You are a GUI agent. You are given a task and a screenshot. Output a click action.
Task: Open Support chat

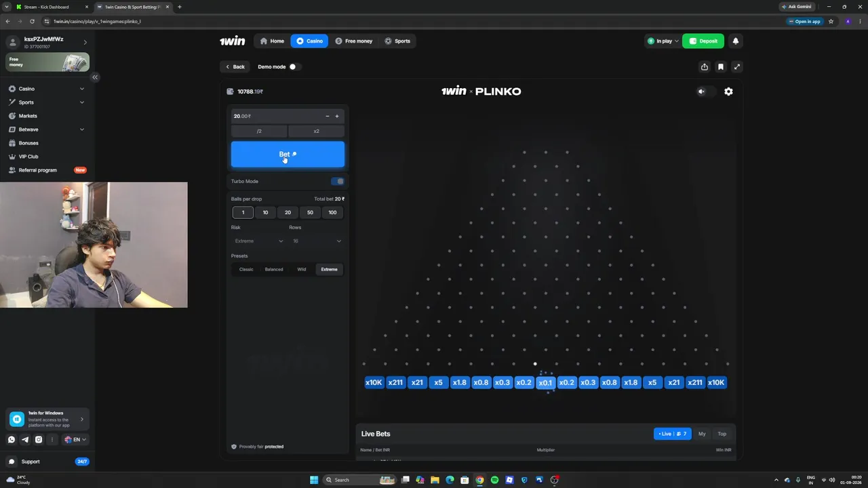coord(47,462)
